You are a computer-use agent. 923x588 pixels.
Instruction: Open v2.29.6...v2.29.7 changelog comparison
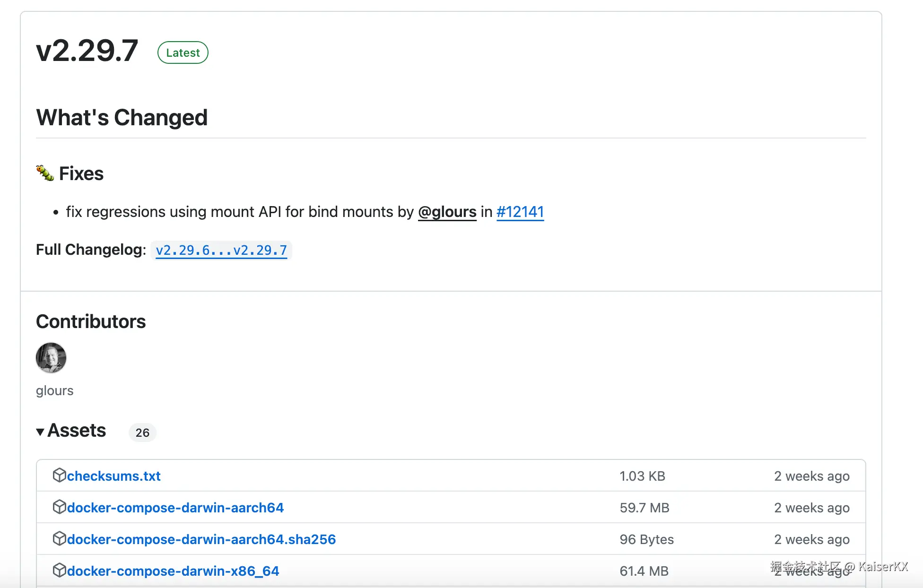tap(221, 250)
